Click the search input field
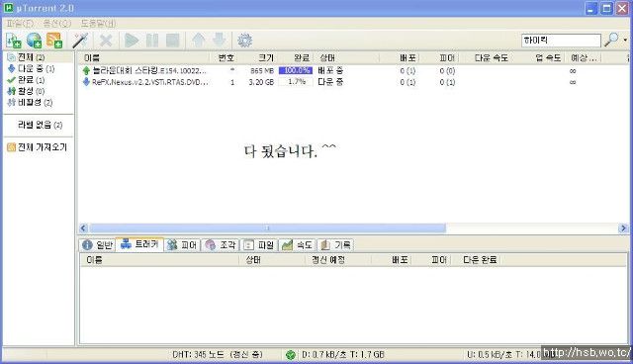The image size is (633, 364). click(561, 40)
